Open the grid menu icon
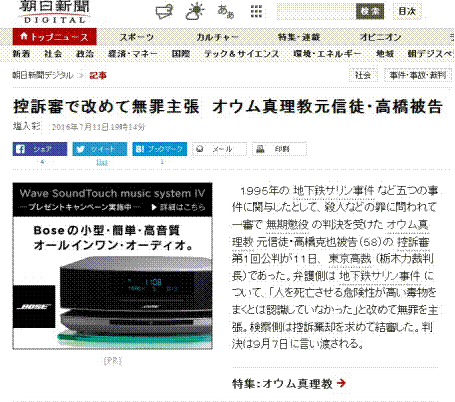Screen dimensions: 455x402 256,11
